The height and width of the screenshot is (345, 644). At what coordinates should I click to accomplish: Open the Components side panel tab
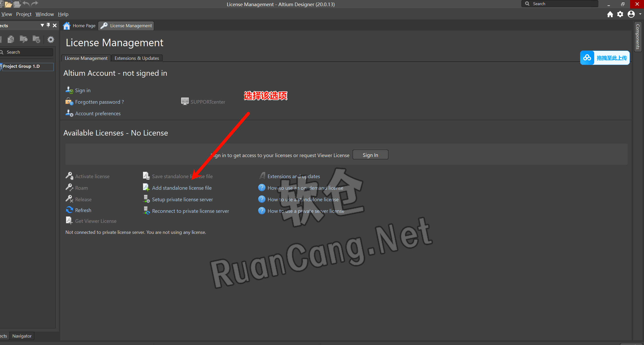click(x=638, y=37)
